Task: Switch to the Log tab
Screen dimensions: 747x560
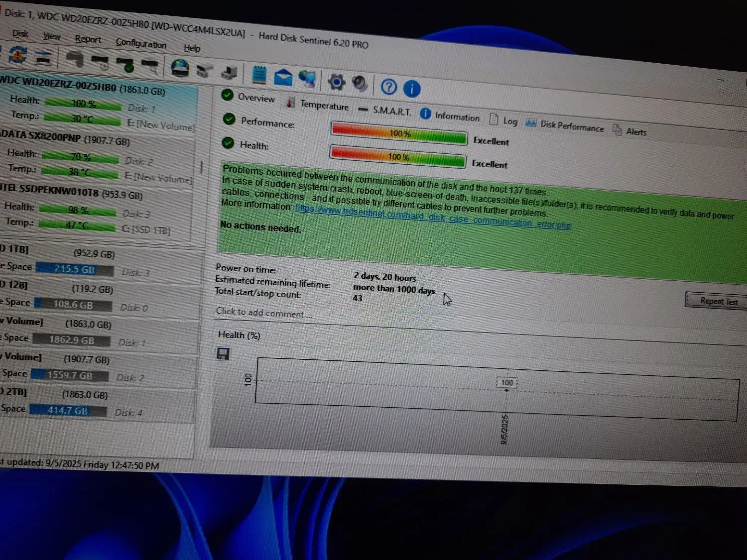Action: 504,120
